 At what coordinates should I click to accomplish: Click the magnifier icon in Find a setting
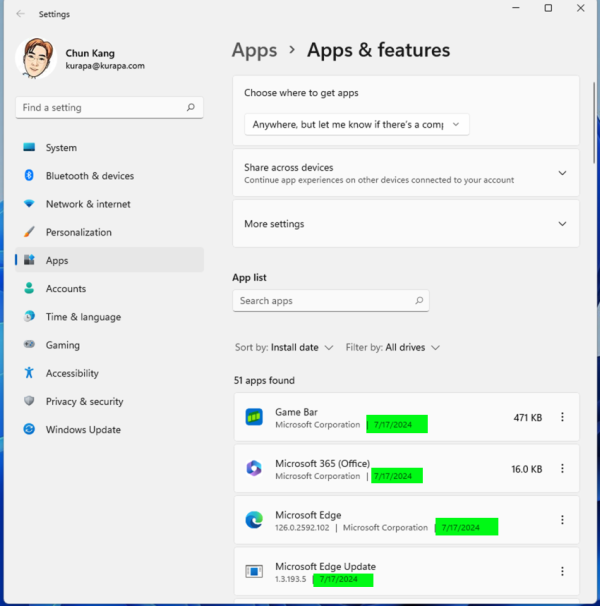point(191,107)
